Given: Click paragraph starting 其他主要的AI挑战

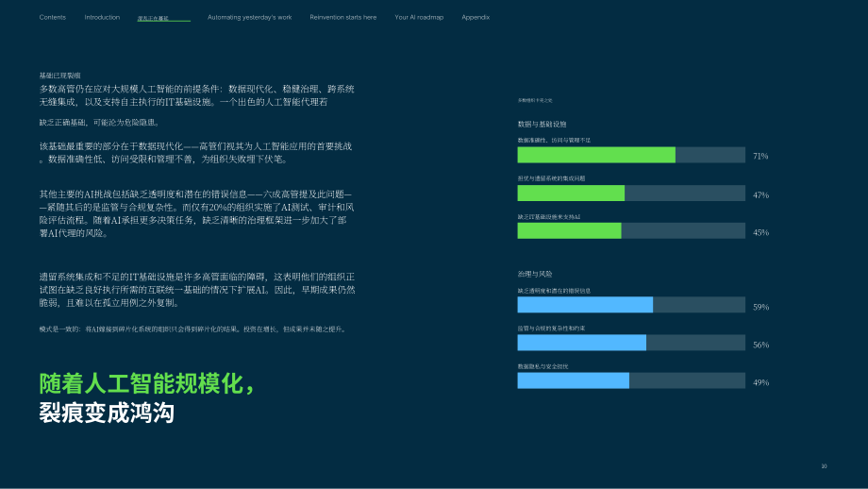Looking at the screenshot, I should coord(196,213).
